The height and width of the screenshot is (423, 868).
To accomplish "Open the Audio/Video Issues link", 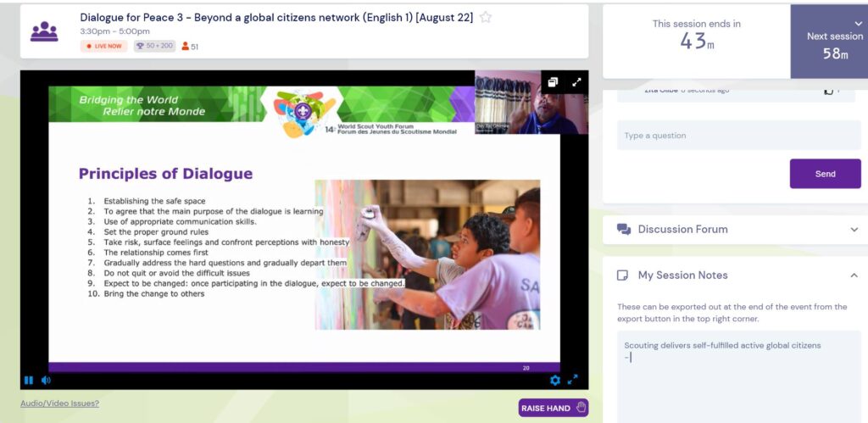I will point(59,404).
